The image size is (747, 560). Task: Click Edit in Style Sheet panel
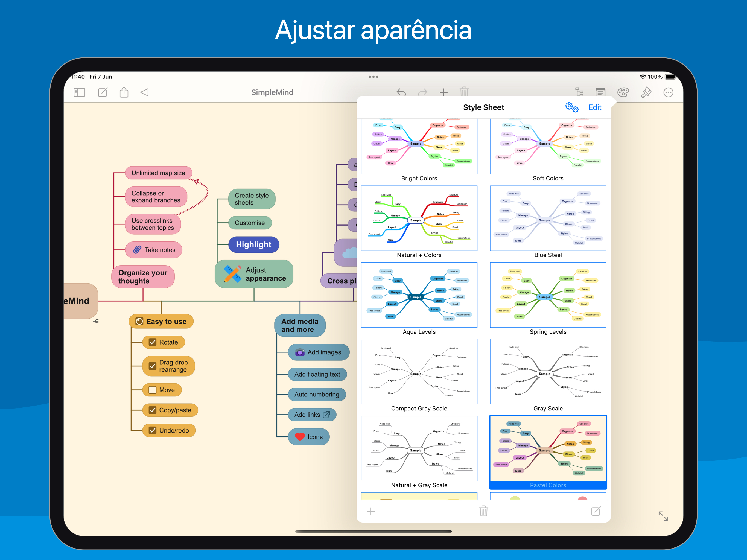(x=595, y=107)
